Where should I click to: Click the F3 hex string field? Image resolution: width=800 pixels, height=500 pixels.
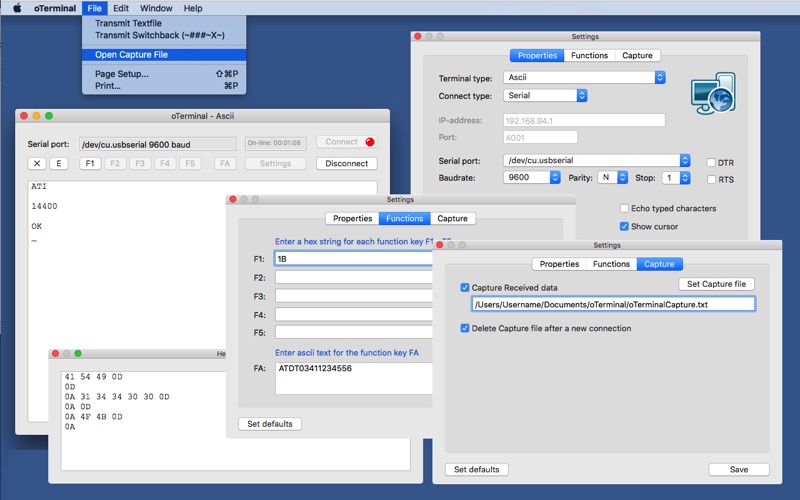coord(354,296)
